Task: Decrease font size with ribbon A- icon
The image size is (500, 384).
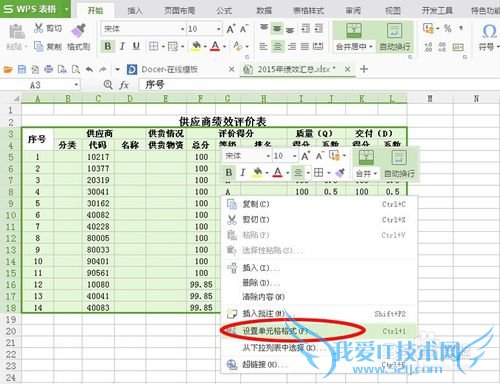Action: (x=244, y=29)
